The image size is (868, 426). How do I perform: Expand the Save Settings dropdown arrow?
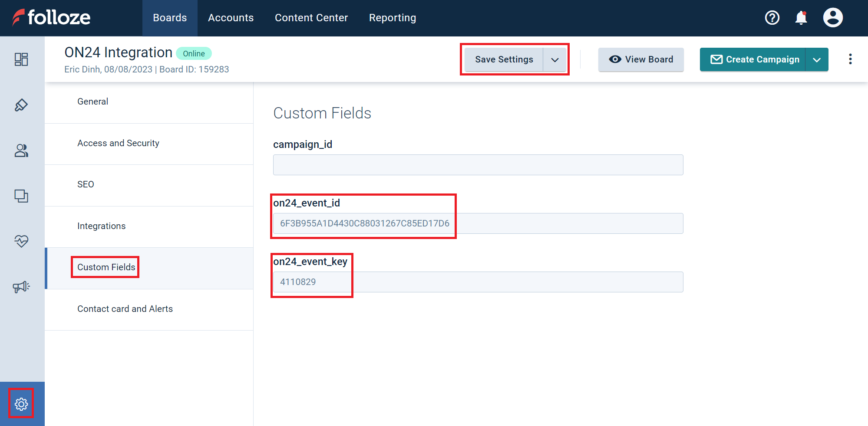click(554, 60)
